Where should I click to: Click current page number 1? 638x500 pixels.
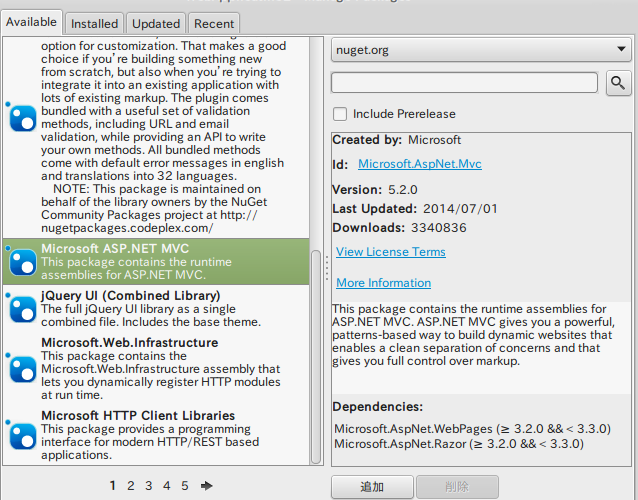click(x=113, y=486)
